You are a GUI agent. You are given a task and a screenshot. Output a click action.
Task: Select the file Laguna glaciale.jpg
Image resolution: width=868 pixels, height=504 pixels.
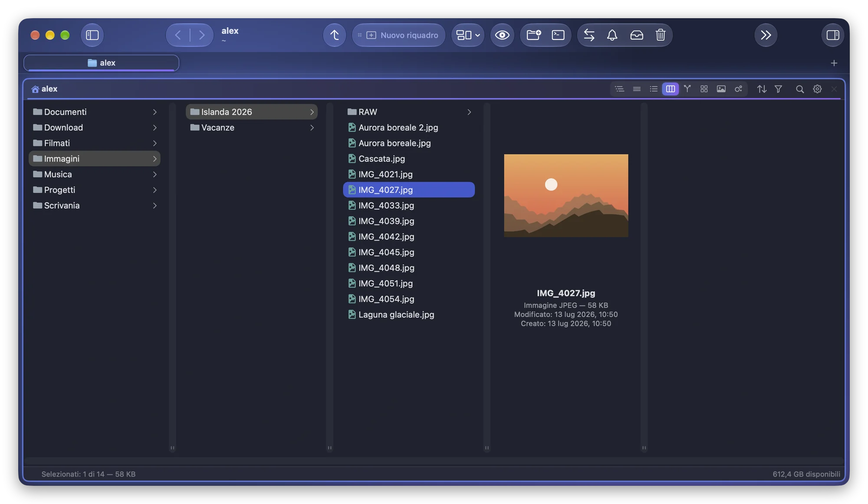point(409,315)
